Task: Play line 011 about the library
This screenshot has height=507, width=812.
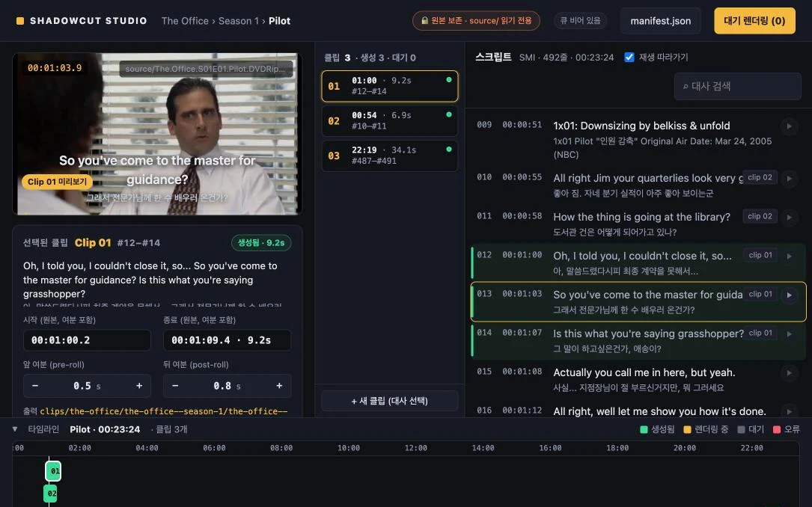Action: (789, 218)
